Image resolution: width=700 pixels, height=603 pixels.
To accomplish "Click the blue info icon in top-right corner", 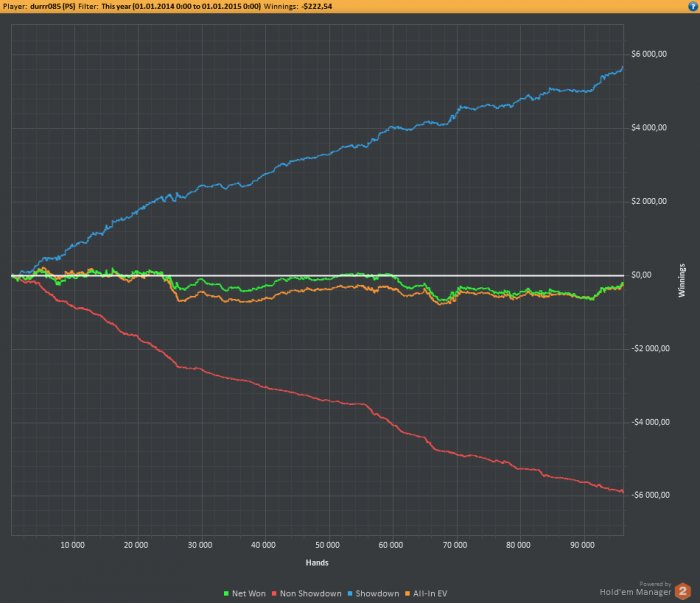I will tap(693, 6).
